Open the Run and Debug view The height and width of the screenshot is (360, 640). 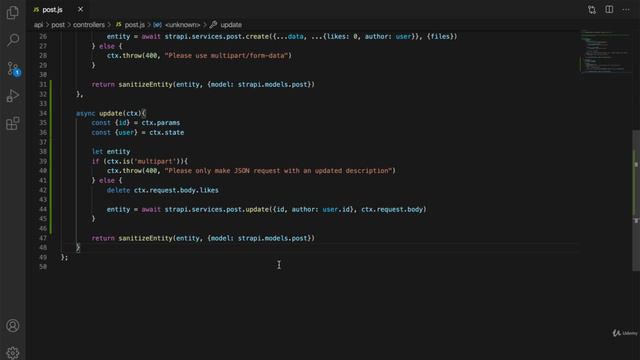pos(13,96)
